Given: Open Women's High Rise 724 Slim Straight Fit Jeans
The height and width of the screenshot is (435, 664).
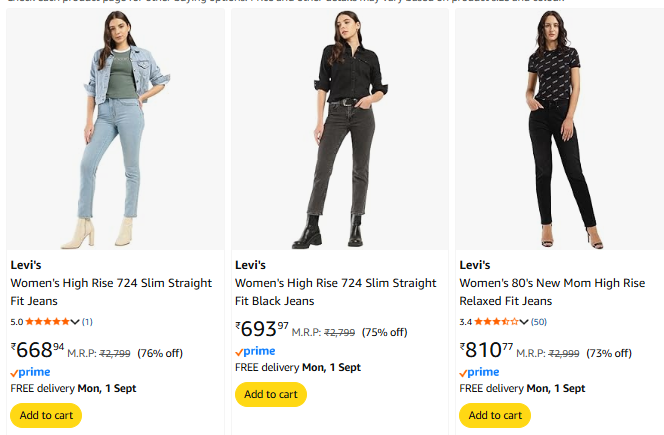Looking at the screenshot, I should (110, 292).
